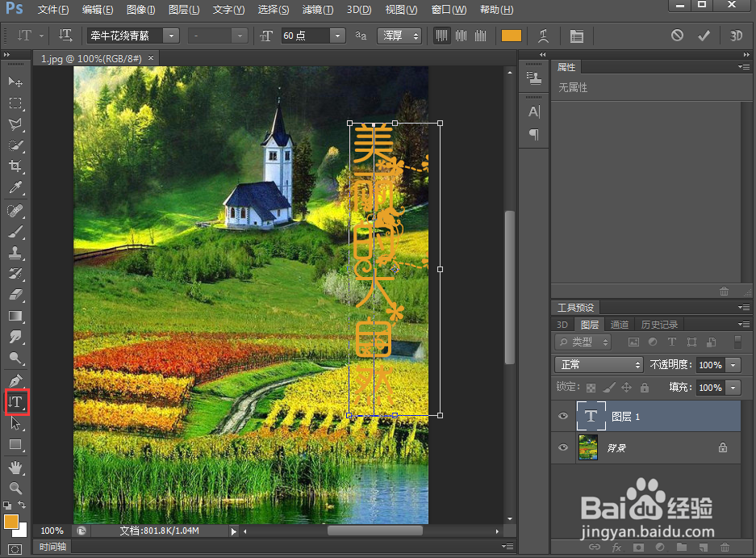This screenshot has height=558, width=756.
Task: Toggle lock image pixels
Action: 609,387
